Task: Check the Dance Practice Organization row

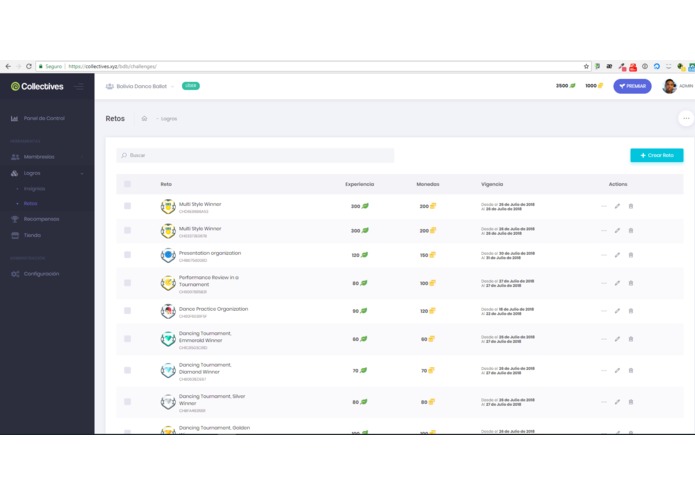Action: (x=127, y=311)
